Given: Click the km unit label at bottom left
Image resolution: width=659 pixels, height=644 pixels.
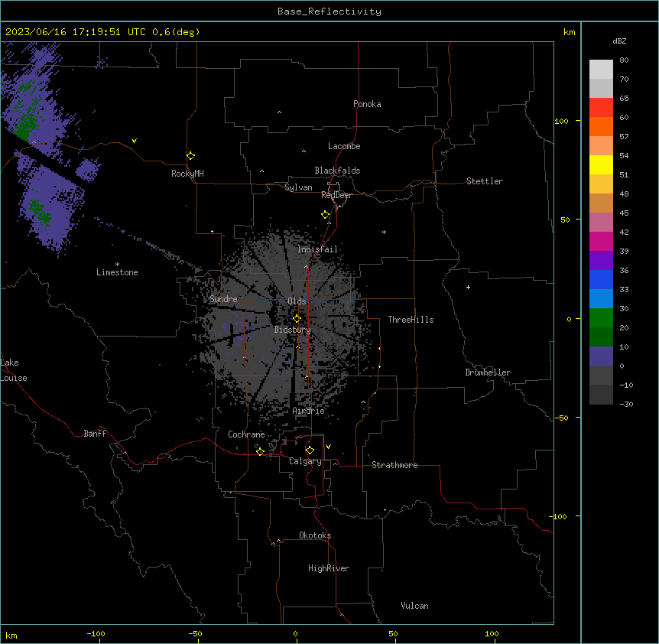Looking at the screenshot, I should tap(11, 636).
